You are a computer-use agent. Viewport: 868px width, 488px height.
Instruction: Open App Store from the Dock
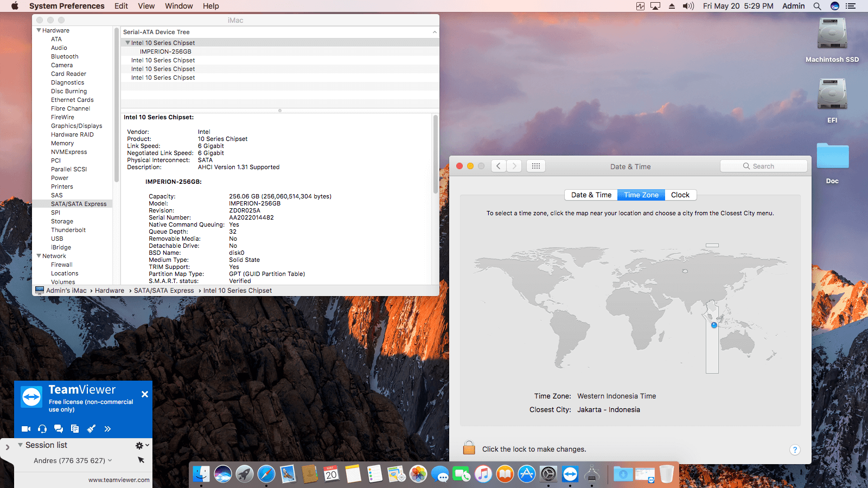tap(527, 474)
